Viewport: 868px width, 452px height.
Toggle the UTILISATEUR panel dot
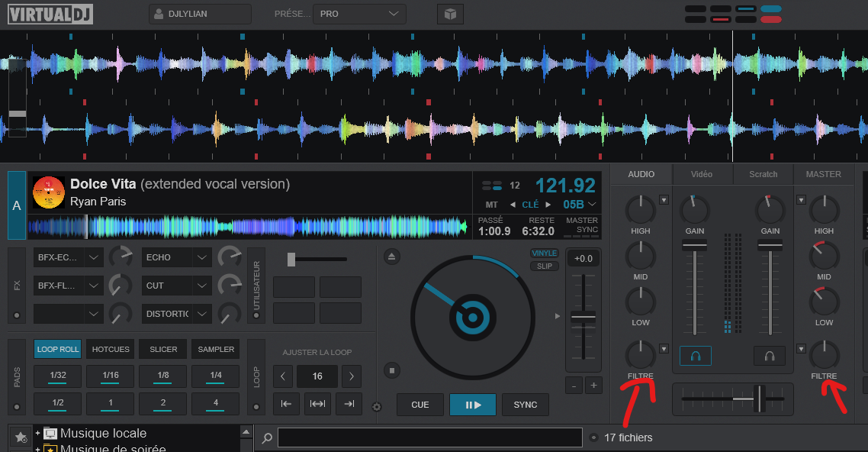256,315
